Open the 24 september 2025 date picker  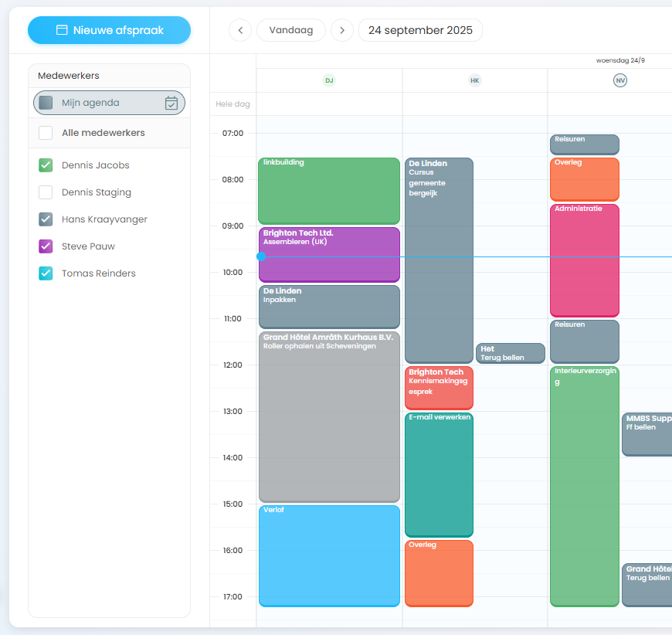(420, 30)
